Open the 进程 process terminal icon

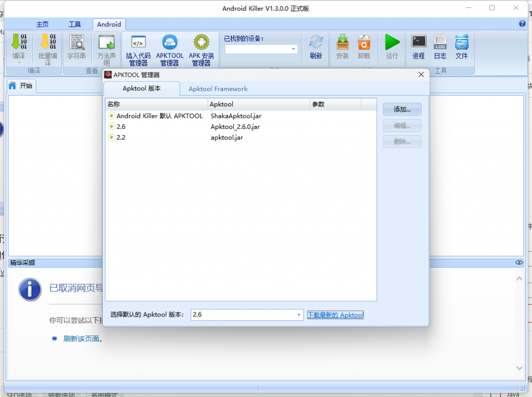click(x=418, y=47)
